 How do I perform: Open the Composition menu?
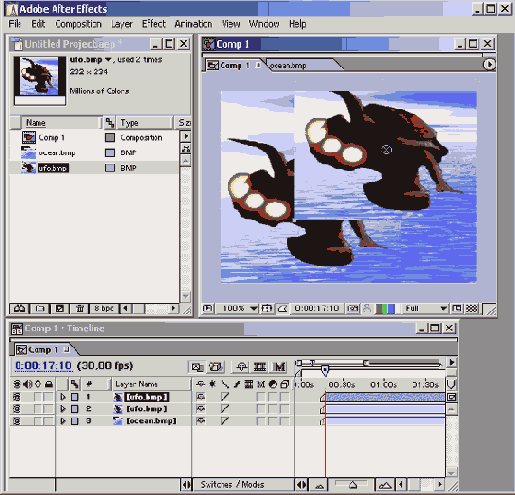(78, 24)
